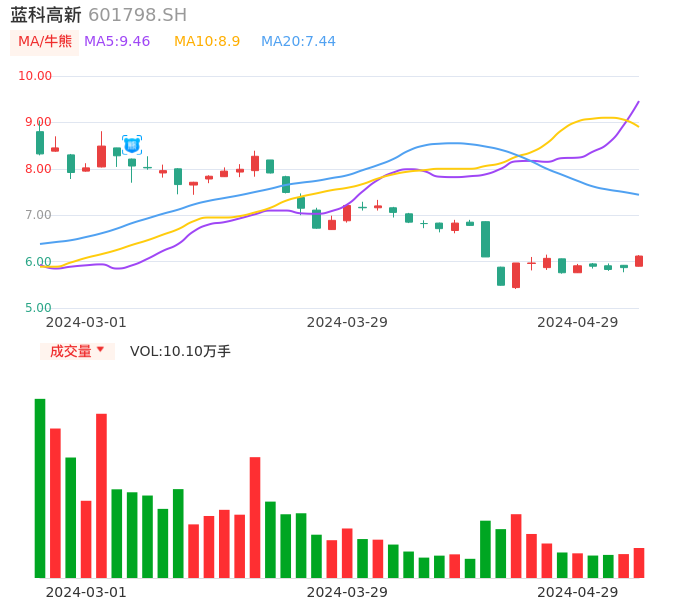Viewport: 686px width, 606px height.
Task: Click the green 5.00 price axis label
Action: [38, 308]
